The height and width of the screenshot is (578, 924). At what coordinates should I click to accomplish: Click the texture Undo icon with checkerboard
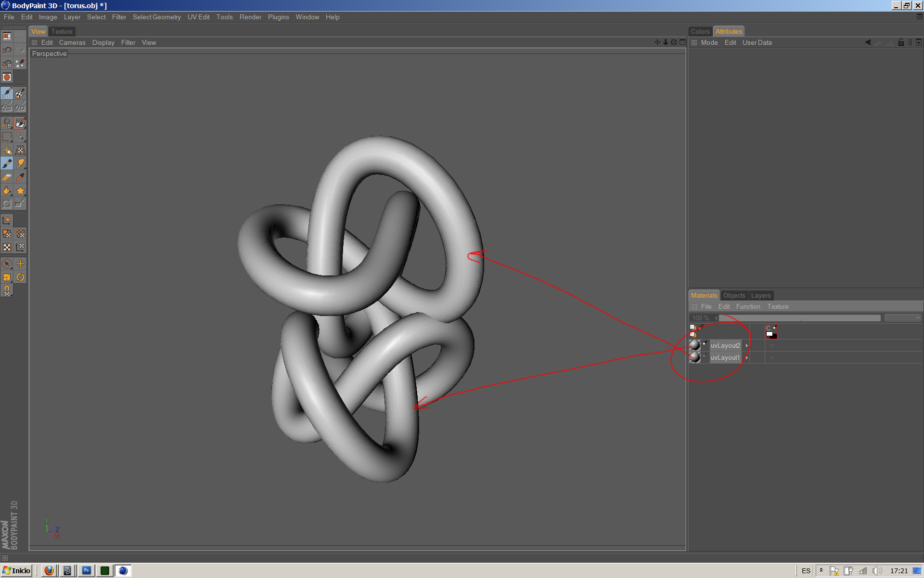click(7, 64)
